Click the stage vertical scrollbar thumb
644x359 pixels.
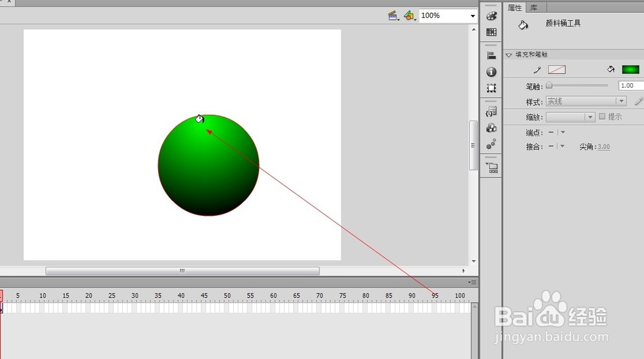coord(473,145)
